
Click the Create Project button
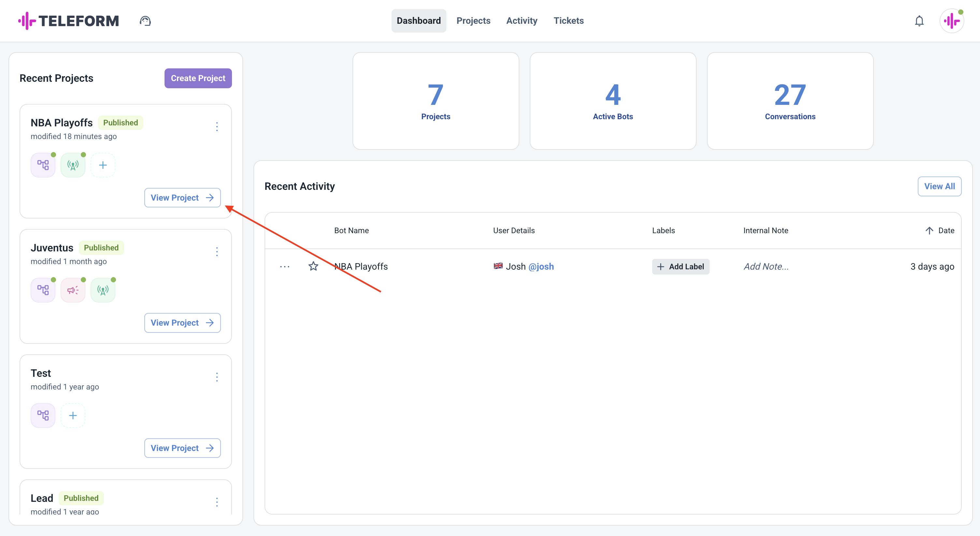click(198, 78)
